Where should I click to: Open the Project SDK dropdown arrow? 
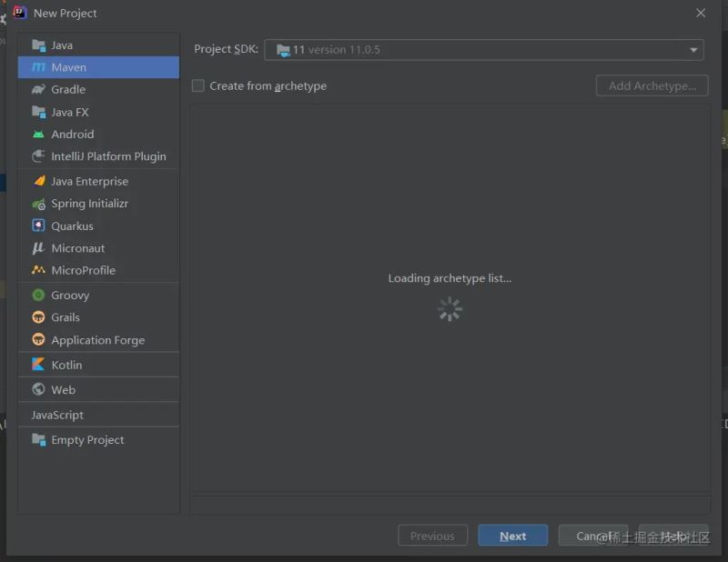tap(693, 50)
